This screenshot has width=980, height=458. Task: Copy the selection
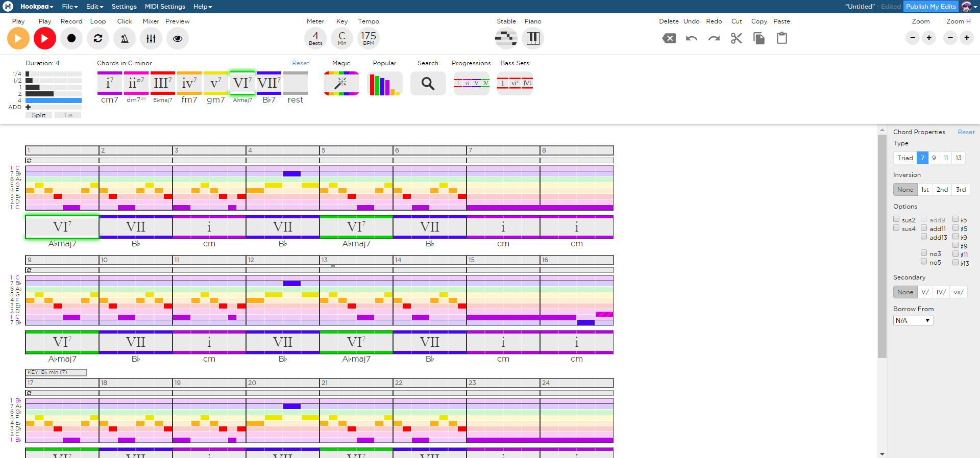point(759,38)
